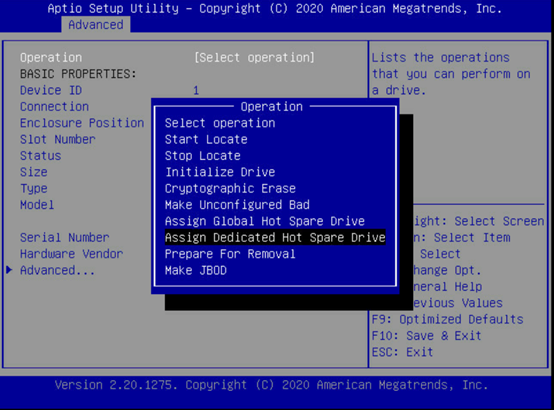Click the Aptio Setup Utility header title
Screen dimensions: 554x410
tap(275, 8)
